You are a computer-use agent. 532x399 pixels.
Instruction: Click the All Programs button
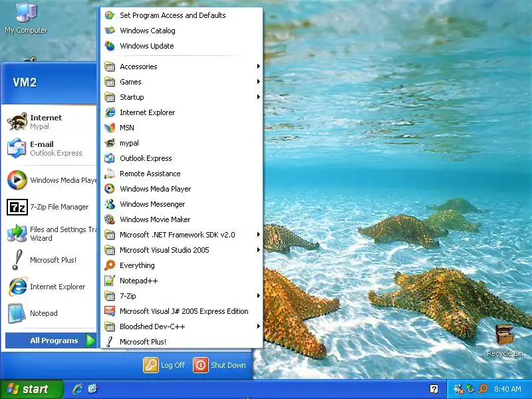coord(51,340)
